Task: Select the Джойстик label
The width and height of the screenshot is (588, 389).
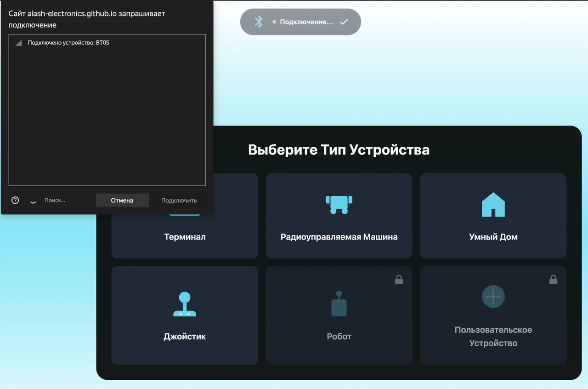Action: 185,337
